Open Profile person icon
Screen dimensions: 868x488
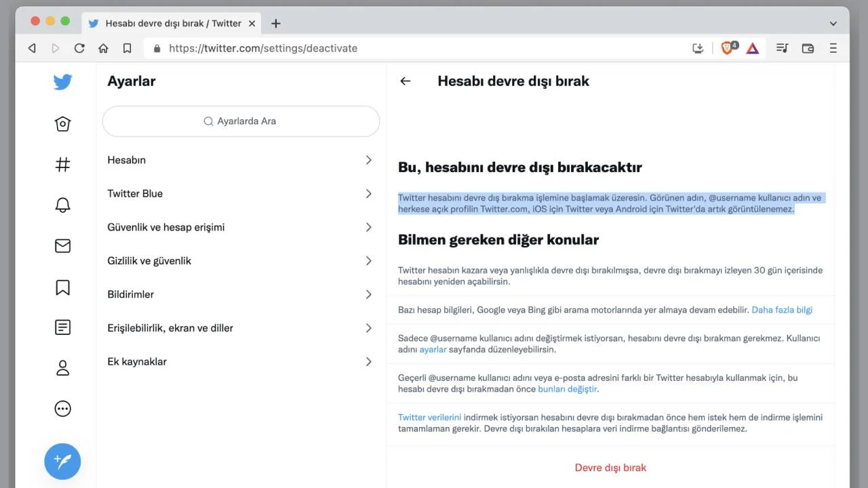pos(62,368)
